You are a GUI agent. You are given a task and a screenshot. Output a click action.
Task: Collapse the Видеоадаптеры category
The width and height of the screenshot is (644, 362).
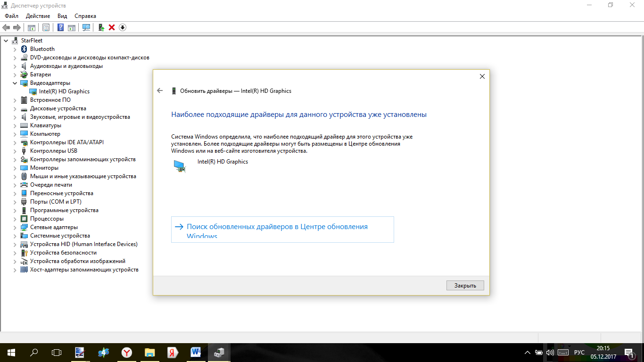tap(15, 83)
